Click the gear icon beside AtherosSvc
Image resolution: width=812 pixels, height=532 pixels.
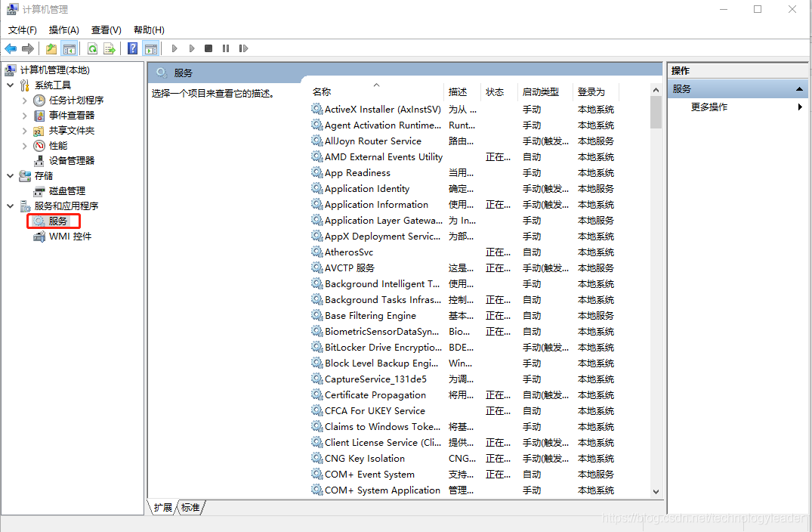click(317, 252)
